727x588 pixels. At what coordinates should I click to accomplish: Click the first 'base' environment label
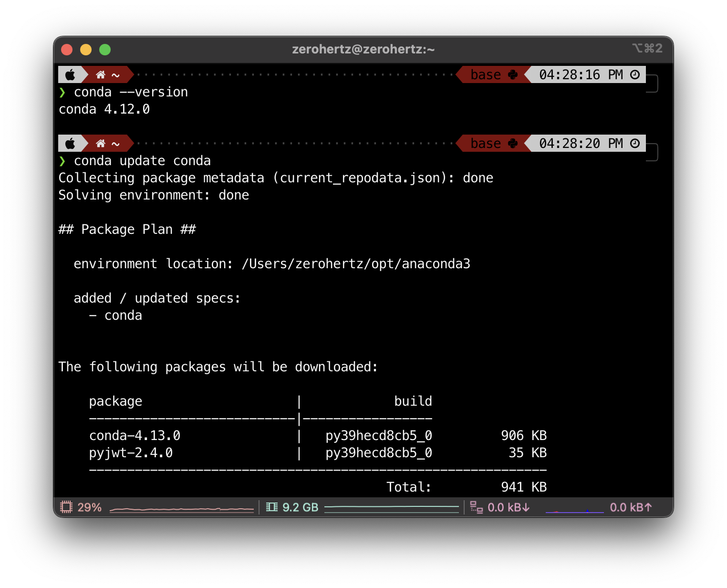coord(486,75)
